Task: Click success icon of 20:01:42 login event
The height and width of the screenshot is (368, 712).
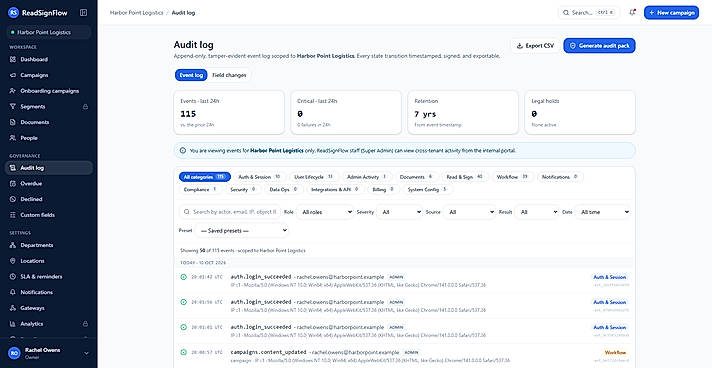Action: [183, 277]
